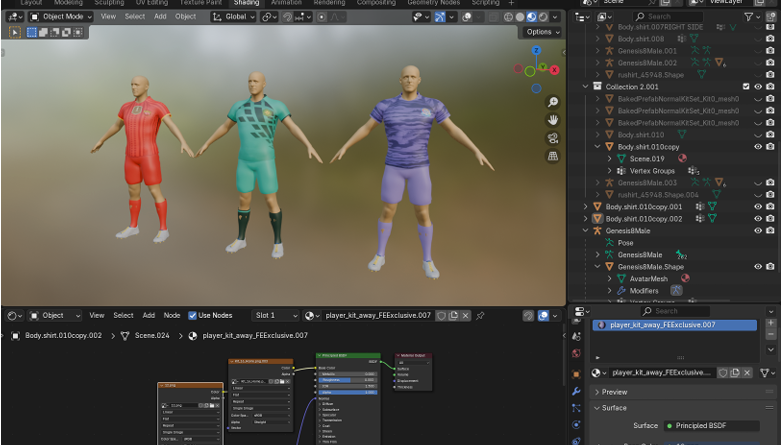The height and width of the screenshot is (445, 781).
Task: Click the Pan hand viewport gizmo
Action: click(553, 120)
